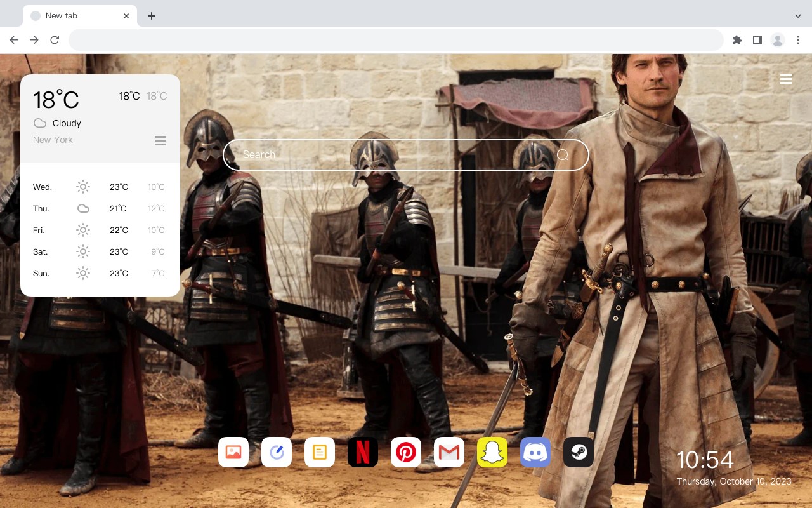The height and width of the screenshot is (508, 812).
Task: Open the weather widget hamburger menu
Action: [160, 140]
